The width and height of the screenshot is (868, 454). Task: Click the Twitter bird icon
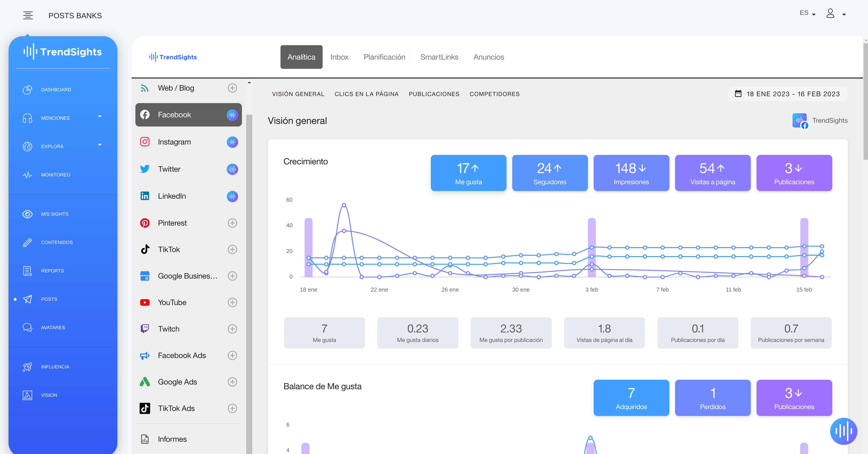145,169
